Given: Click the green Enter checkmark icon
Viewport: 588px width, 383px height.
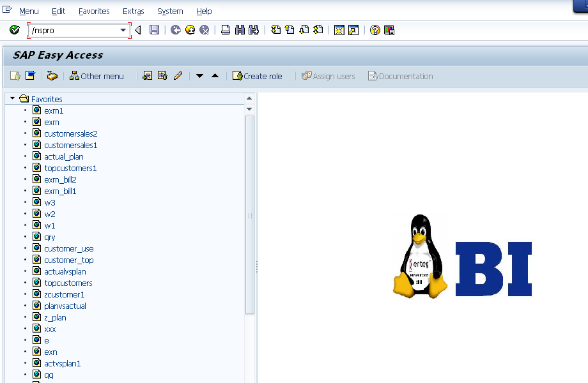Looking at the screenshot, I should [x=15, y=30].
